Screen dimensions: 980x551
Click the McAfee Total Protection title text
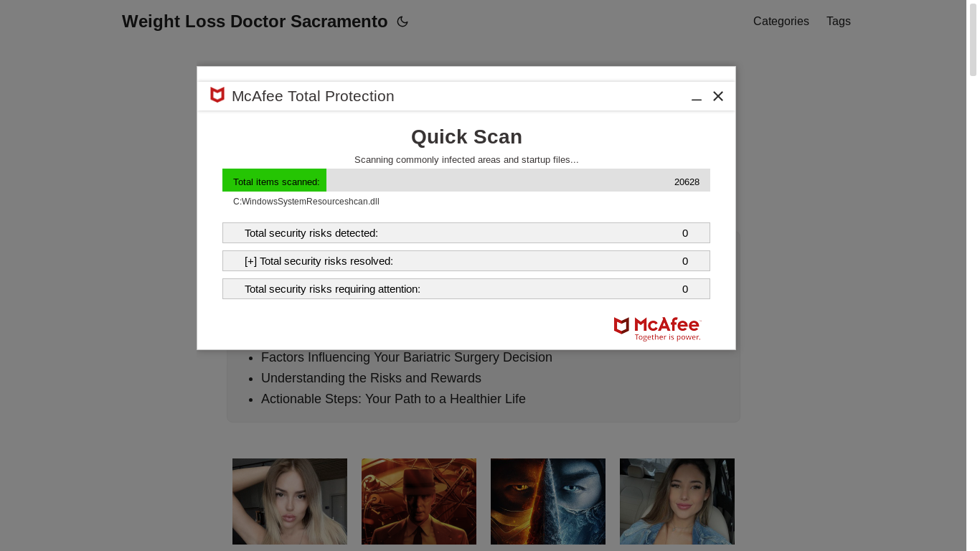[x=313, y=96]
